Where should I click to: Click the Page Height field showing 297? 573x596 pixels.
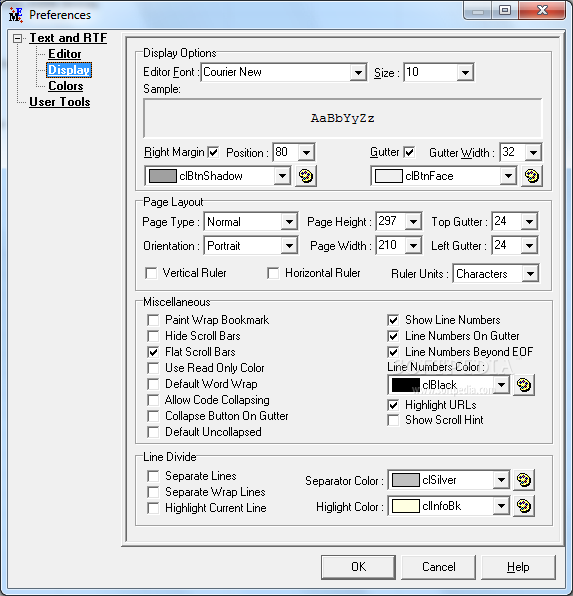pos(390,222)
